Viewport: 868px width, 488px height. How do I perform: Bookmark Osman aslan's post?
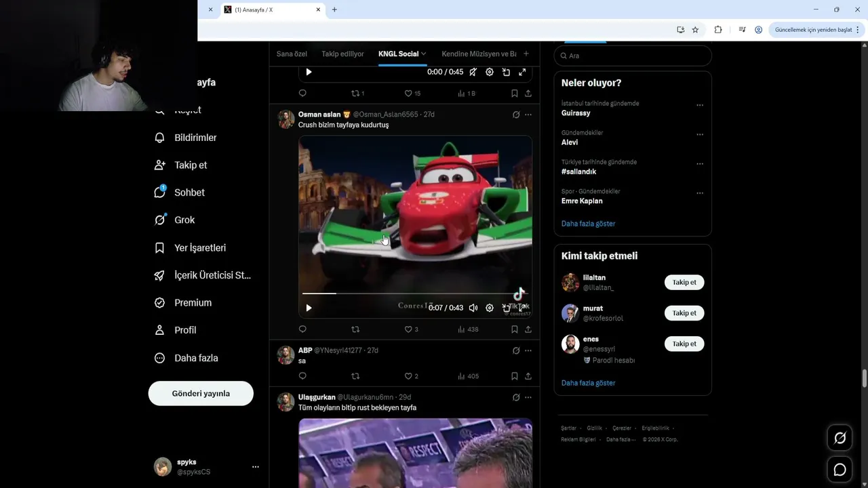pyautogui.click(x=514, y=329)
